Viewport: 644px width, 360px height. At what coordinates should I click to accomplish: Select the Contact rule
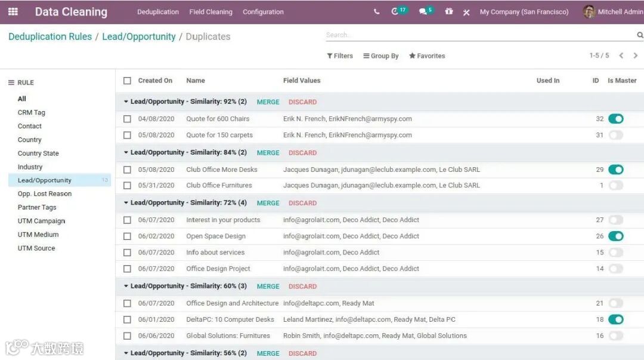tap(30, 126)
